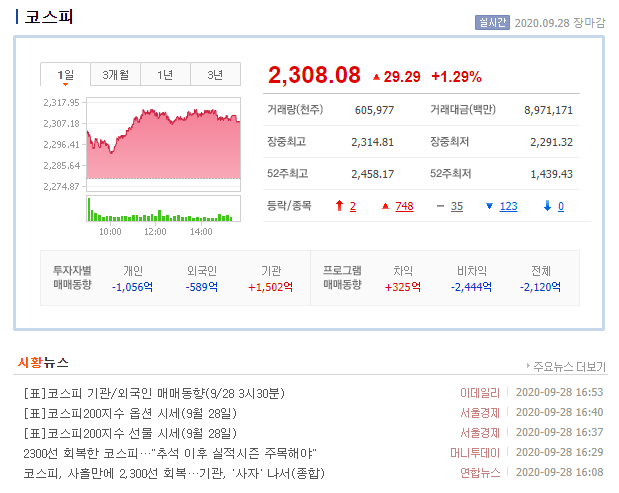Click the KOSPI intraday price chart
This screenshot has width=619, height=493.
[x=163, y=144]
